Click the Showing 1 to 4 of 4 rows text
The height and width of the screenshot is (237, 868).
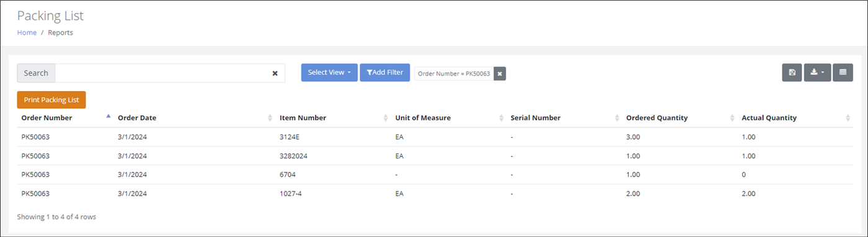(56, 217)
